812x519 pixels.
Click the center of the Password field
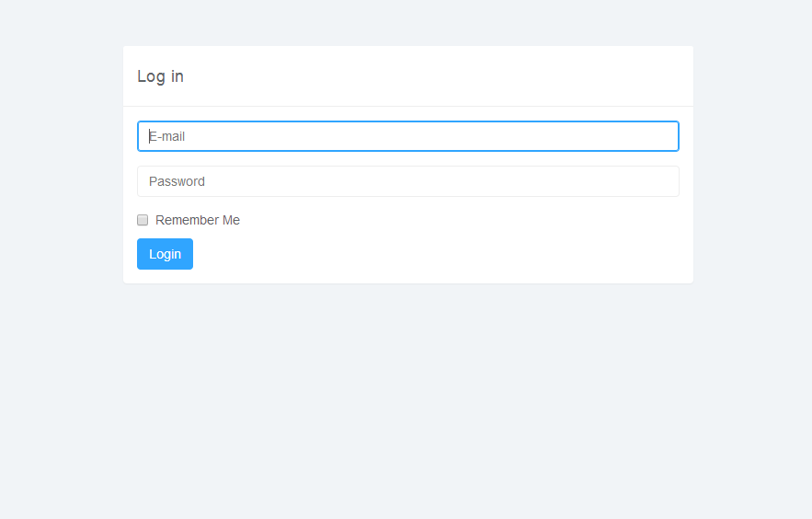coord(408,181)
